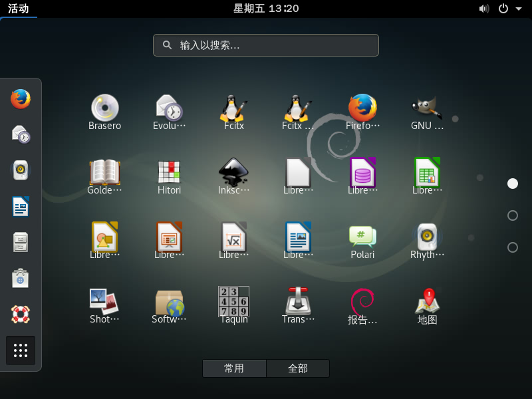The width and height of the screenshot is (532, 399).
Task: Open LibreOffice Calc green spreadsheet icon
Action: (x=427, y=176)
